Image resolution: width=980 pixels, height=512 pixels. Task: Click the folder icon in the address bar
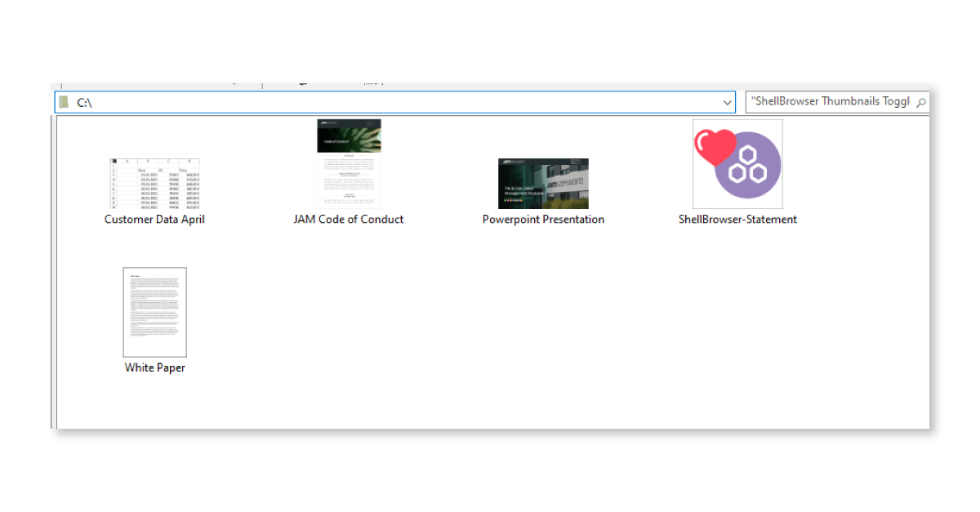click(65, 103)
